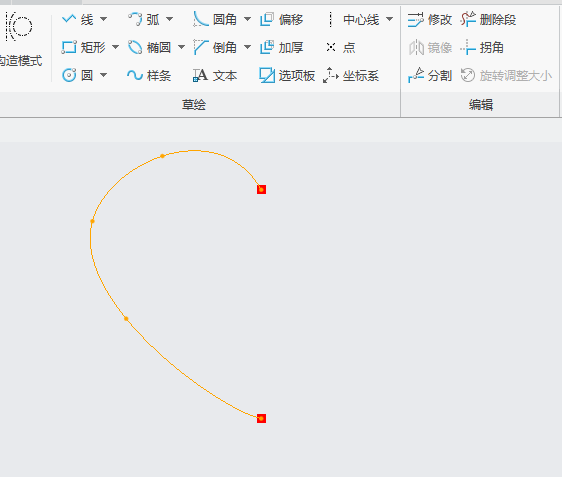Select the Divide (分割) tool
Image resolution: width=562 pixels, height=477 pixels.
tap(430, 75)
